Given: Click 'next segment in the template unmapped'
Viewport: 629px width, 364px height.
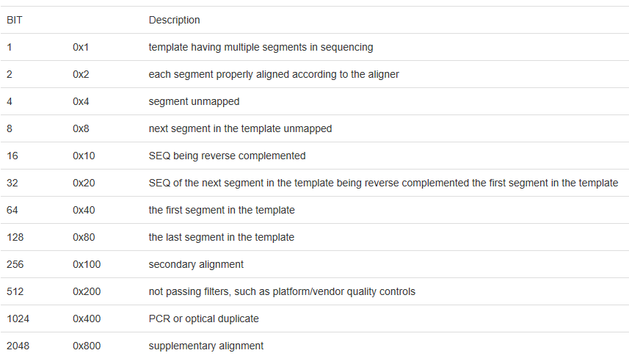Looking at the screenshot, I should [240, 128].
